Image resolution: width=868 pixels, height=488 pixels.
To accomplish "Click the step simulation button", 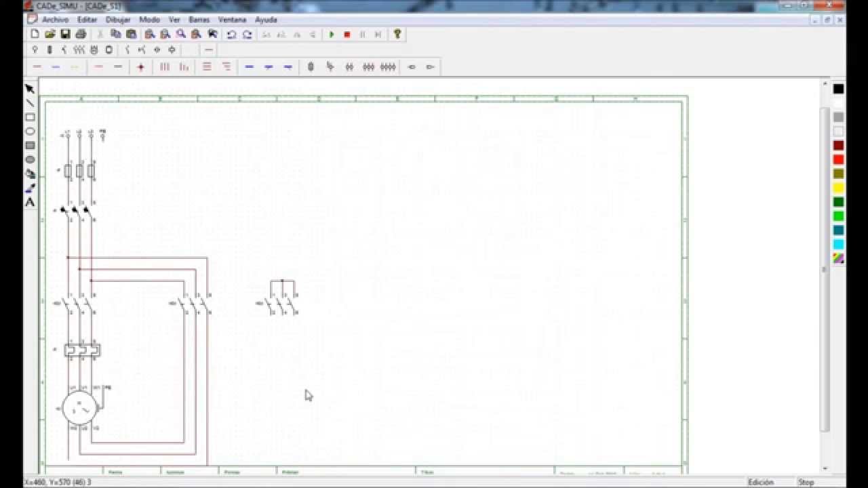I will [x=378, y=34].
